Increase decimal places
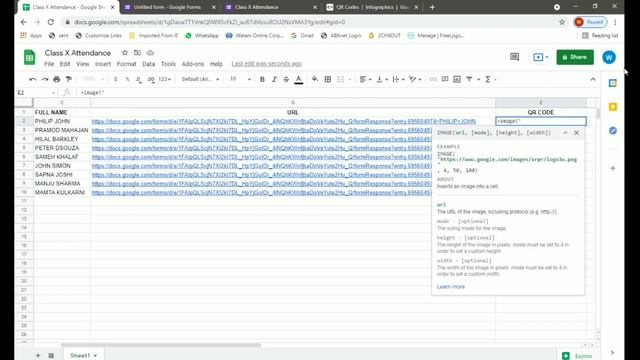 click(x=151, y=79)
